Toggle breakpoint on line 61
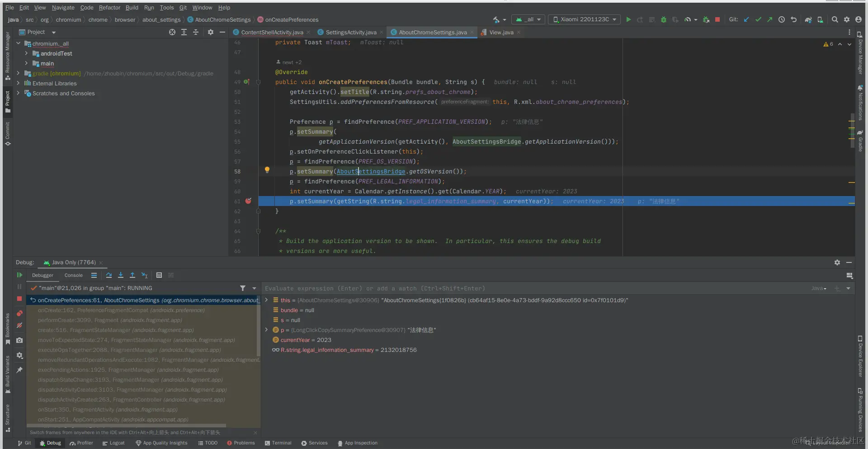This screenshot has height=449, width=868. 248,201
